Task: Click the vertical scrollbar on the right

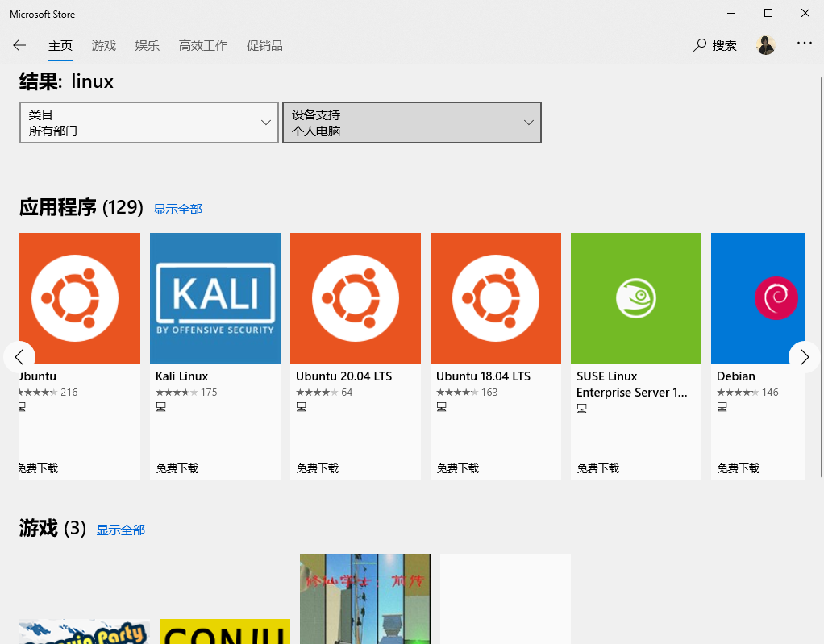Action: point(821,276)
